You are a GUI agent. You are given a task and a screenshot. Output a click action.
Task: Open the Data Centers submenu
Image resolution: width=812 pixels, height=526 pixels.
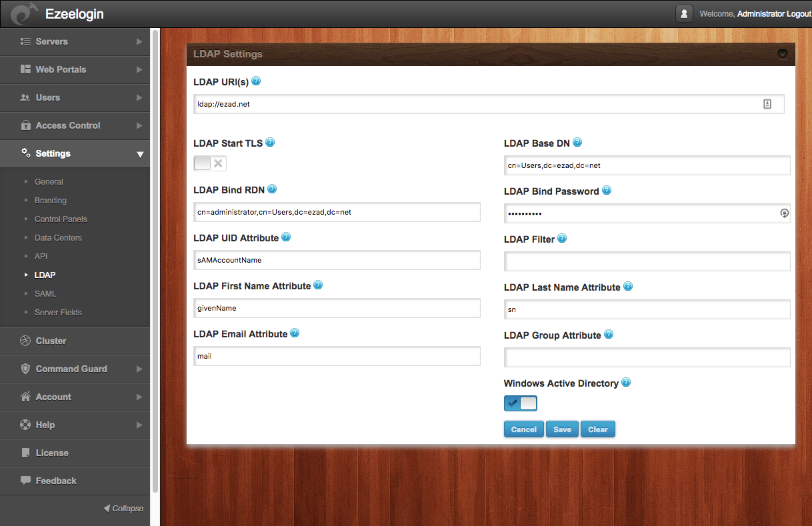(x=58, y=237)
